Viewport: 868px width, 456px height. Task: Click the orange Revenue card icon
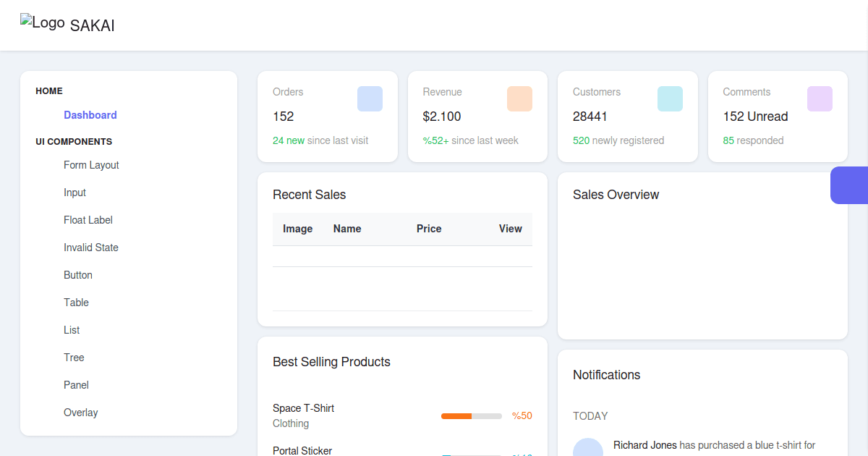519,99
